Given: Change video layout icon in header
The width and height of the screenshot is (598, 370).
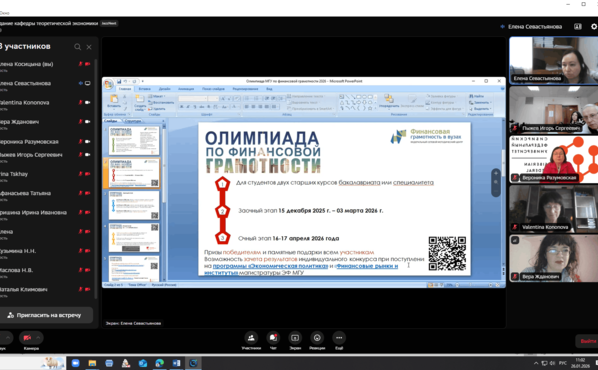Looking at the screenshot, I should click(578, 26).
